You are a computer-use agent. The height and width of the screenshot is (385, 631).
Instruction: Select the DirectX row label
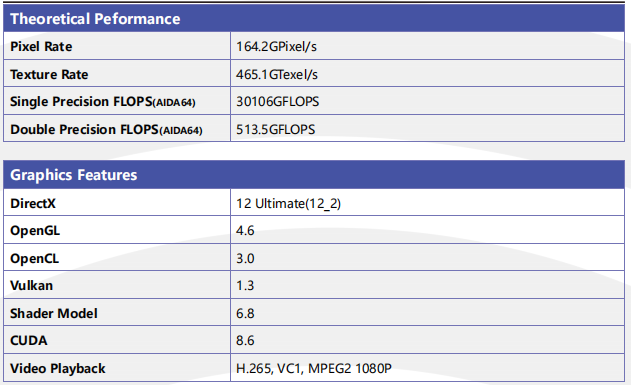[33, 204]
